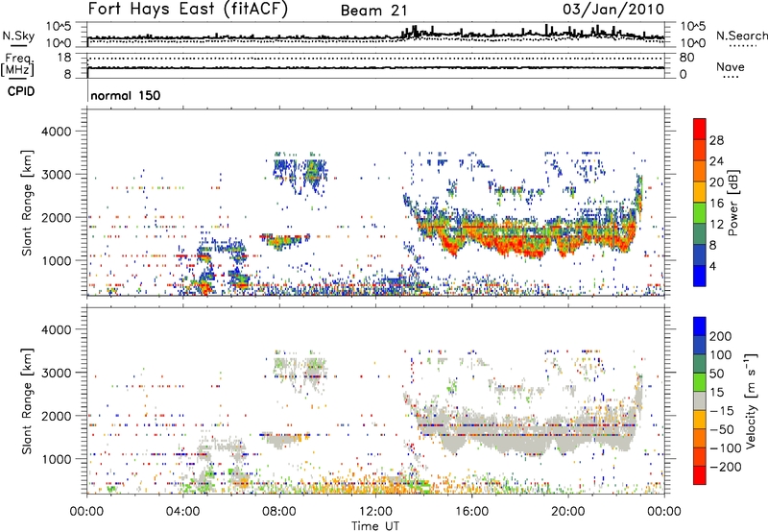
Task: Click the 'N.Sky' legend label
Action: tap(18, 36)
